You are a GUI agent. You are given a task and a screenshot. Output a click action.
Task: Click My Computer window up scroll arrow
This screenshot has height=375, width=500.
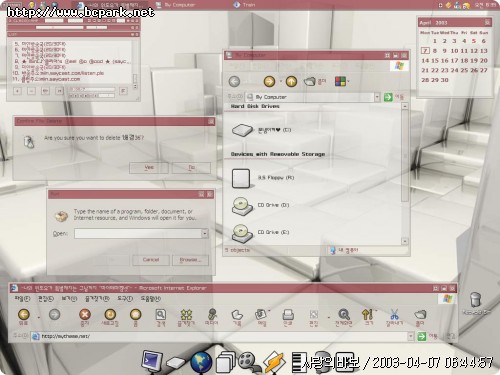(x=405, y=106)
